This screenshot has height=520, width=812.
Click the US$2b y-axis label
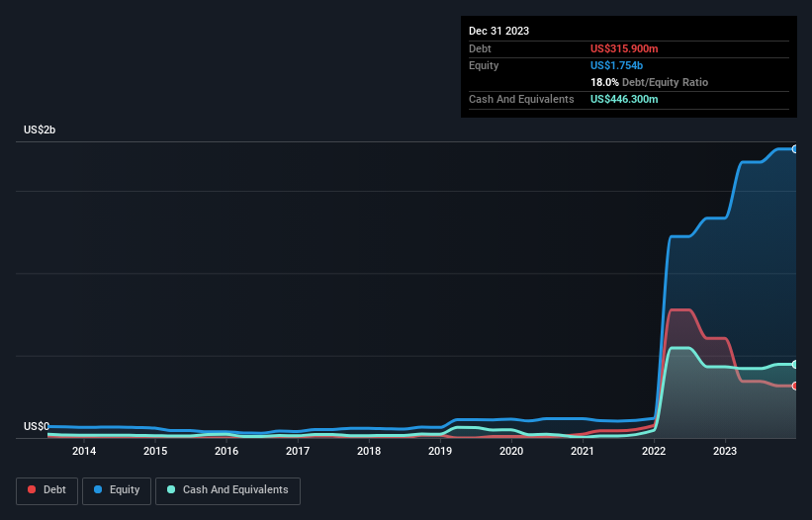(x=40, y=130)
